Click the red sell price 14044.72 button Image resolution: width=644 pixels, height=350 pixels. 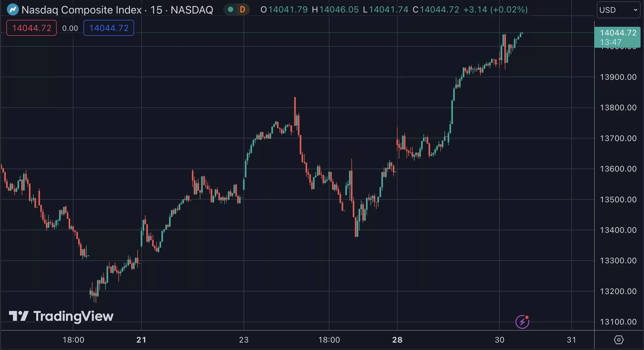(32, 28)
